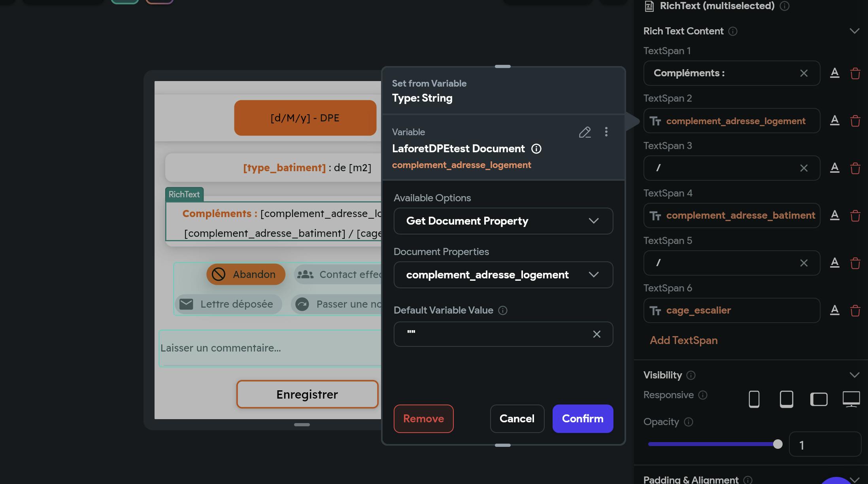Open text style for the complement_adresse_batiment span

point(834,215)
